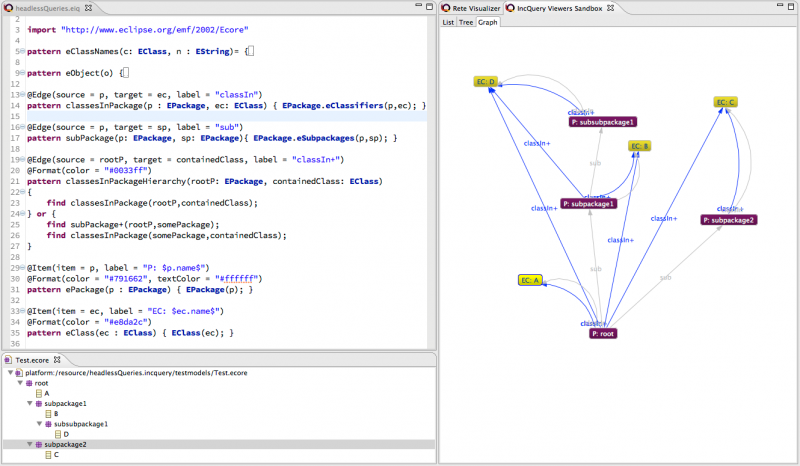Click the EC: D graph node
This screenshot has width=800, height=466.
485,82
